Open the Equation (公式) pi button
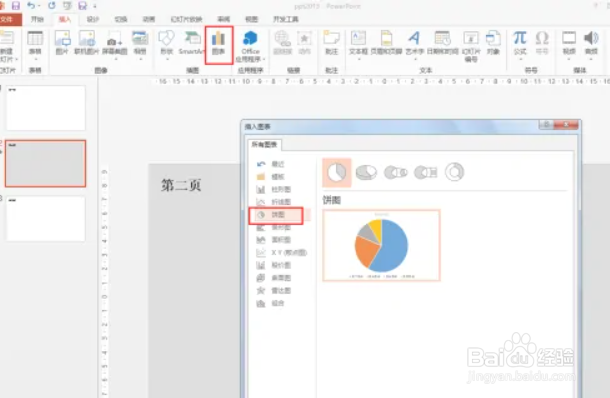 [x=520, y=45]
